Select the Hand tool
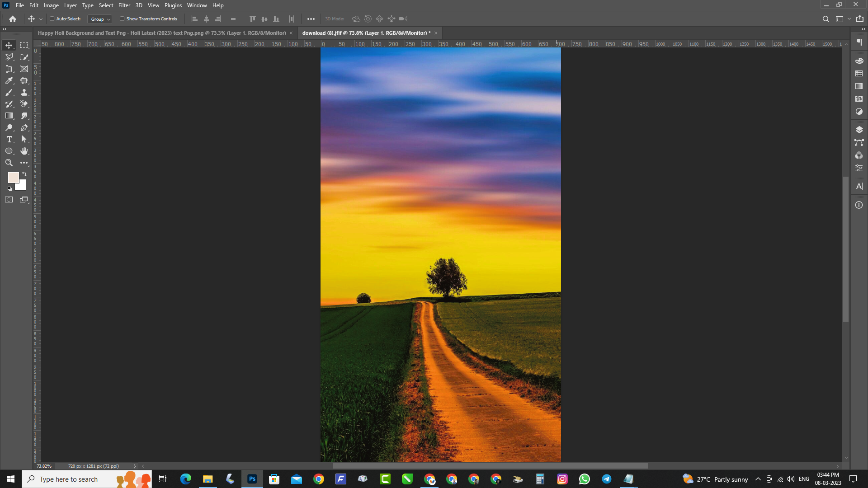This screenshot has height=488, width=868. pyautogui.click(x=24, y=151)
